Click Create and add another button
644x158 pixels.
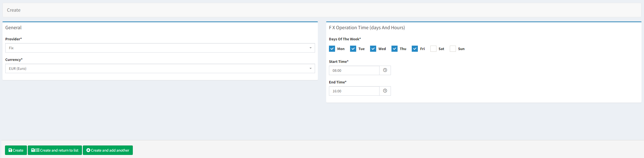click(x=108, y=150)
